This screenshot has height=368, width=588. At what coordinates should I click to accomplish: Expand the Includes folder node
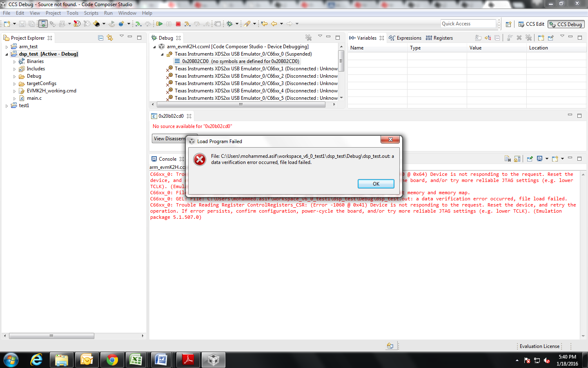point(14,69)
